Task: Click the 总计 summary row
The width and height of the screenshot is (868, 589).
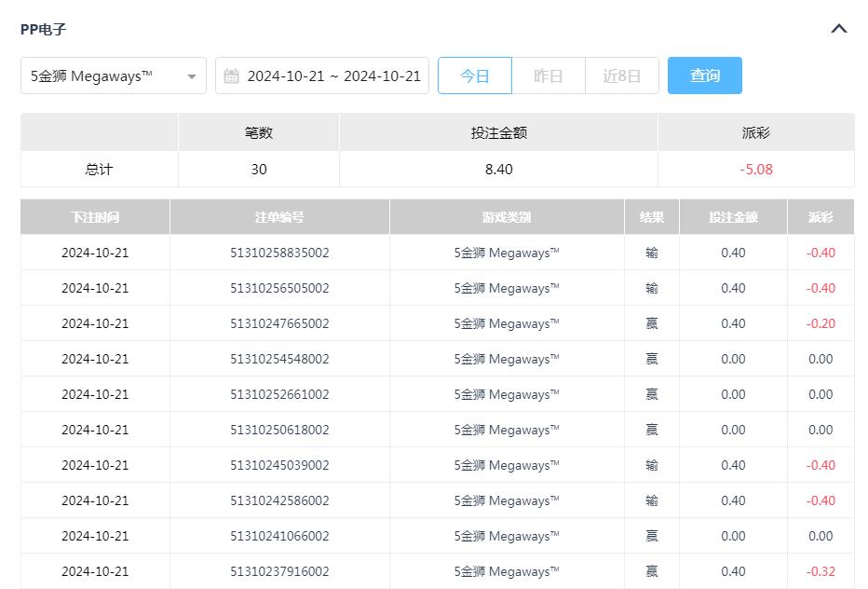Action: [98, 169]
